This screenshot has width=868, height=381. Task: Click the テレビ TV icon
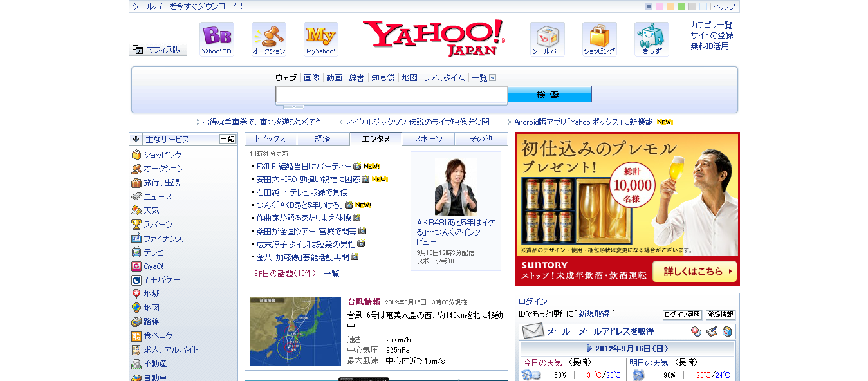(136, 252)
